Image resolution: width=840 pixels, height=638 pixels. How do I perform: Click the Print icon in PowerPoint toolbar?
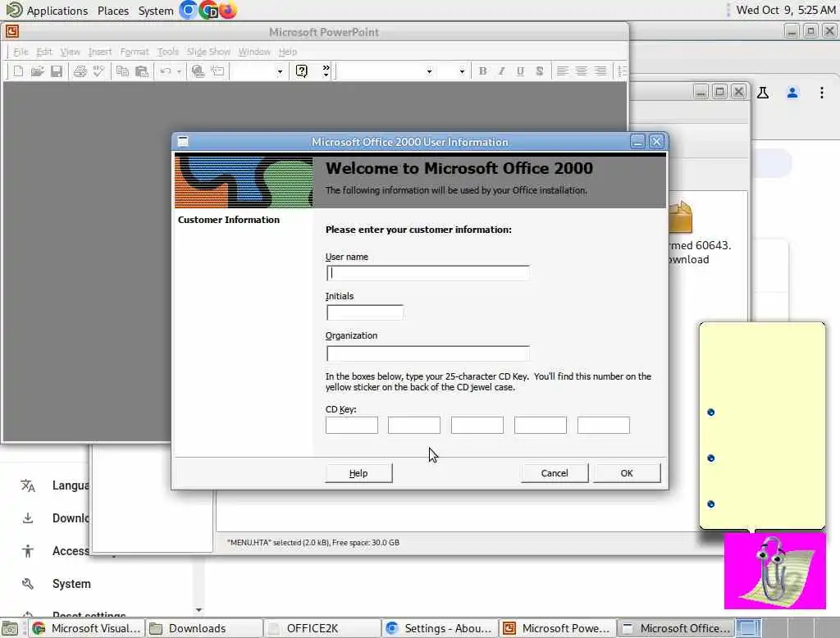(x=80, y=71)
